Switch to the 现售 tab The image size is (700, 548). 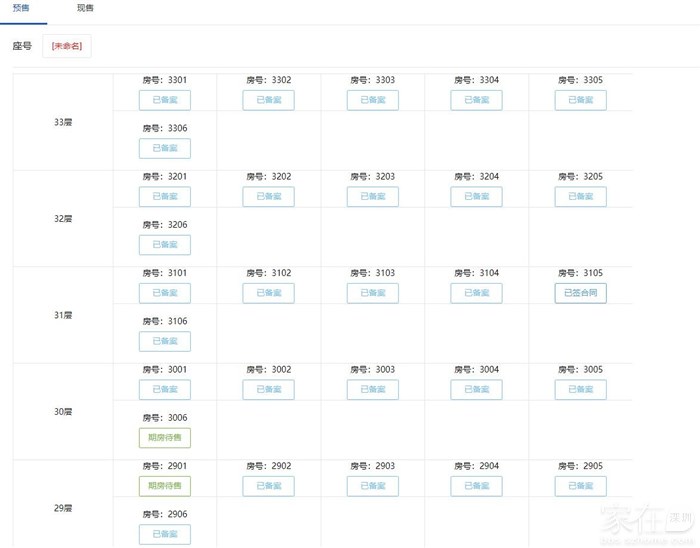point(85,8)
